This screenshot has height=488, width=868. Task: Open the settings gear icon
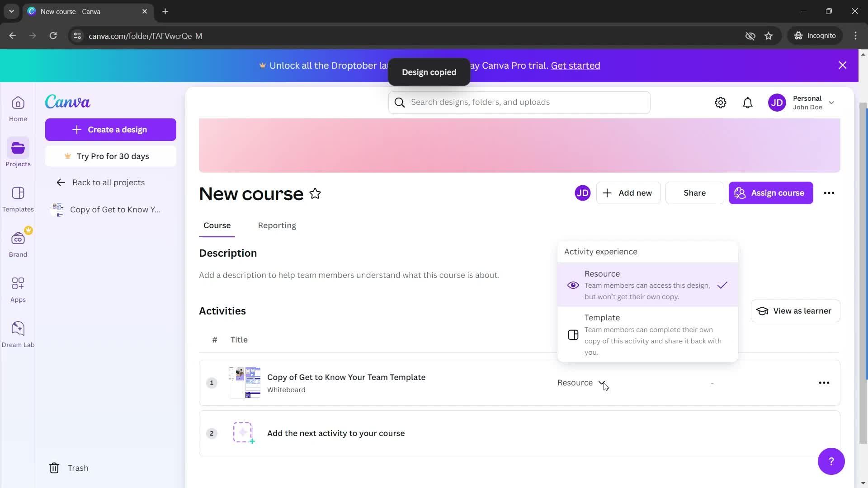click(722, 102)
